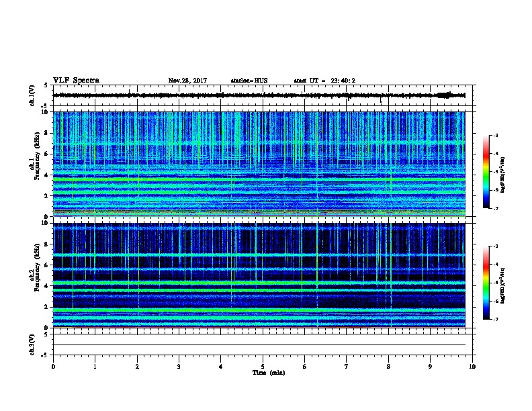Click time axis tick label '10'
Screen dimensions: 532x411
(472, 366)
